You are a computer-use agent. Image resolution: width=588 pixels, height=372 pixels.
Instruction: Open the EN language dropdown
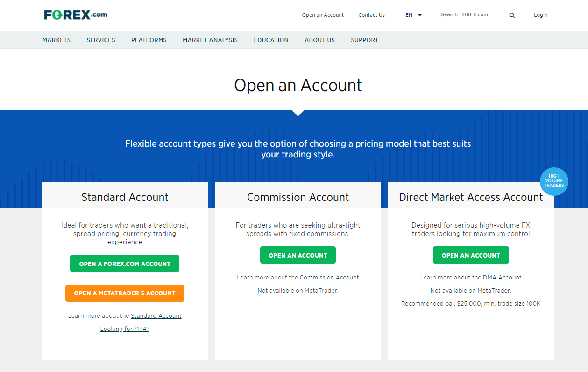point(413,15)
